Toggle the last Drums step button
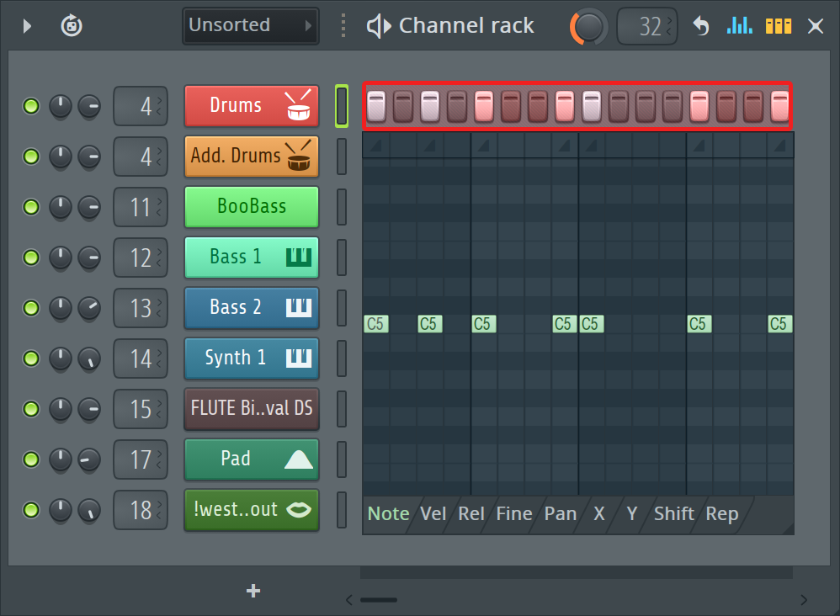 click(x=780, y=105)
